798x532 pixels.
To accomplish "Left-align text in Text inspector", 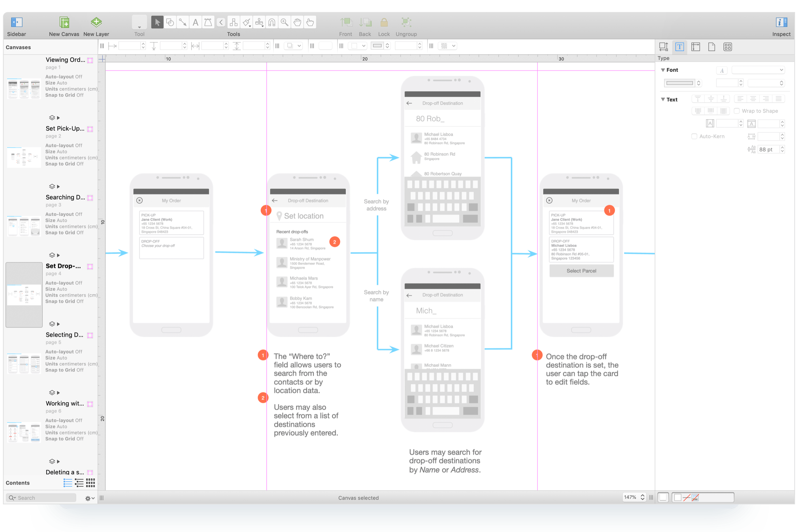I will [x=740, y=99].
